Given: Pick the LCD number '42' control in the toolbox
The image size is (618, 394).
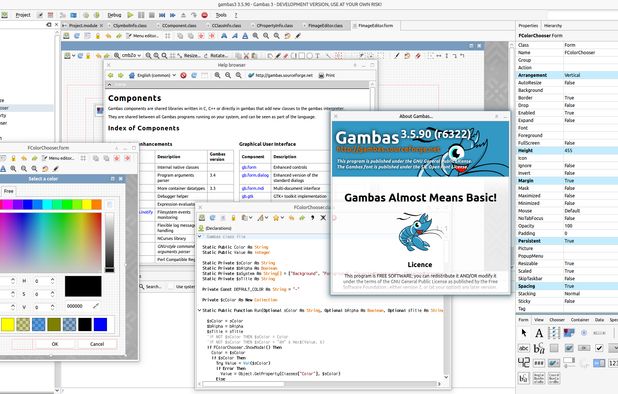Looking at the screenshot, I should tap(524, 362).
